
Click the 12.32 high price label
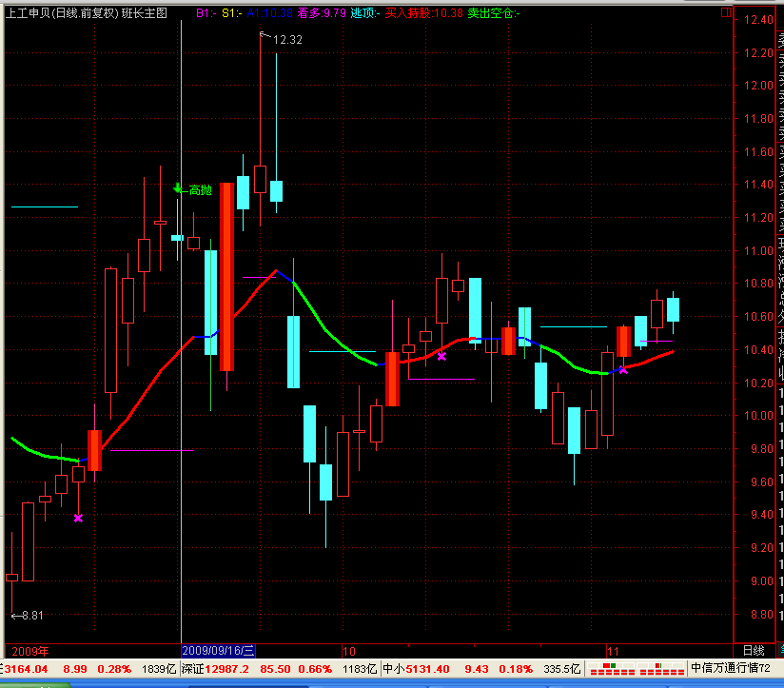(x=287, y=40)
